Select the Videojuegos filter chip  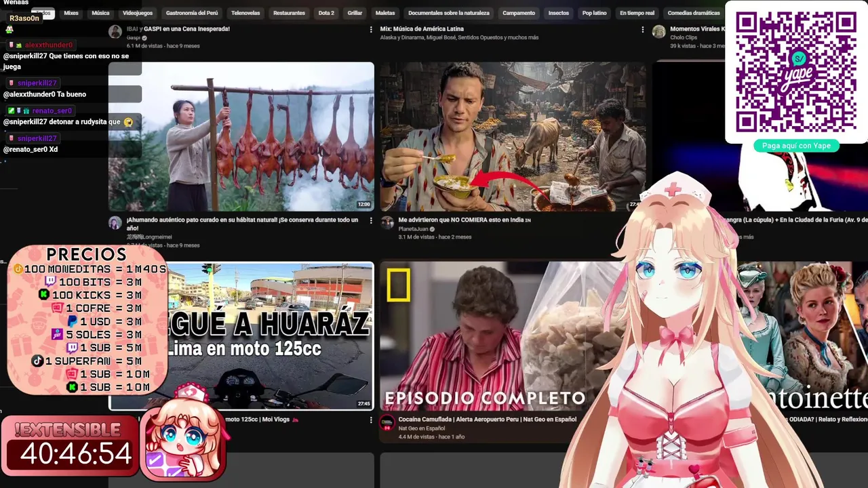coord(138,13)
